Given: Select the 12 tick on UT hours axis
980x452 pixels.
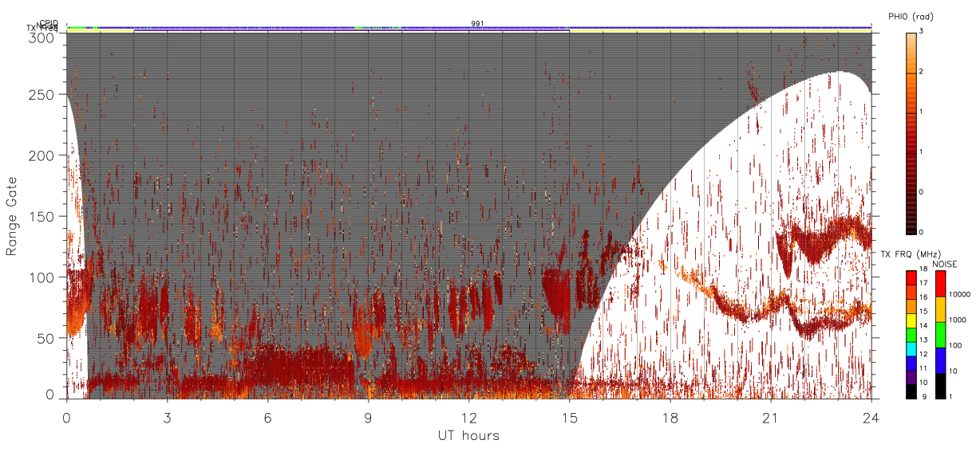Looking at the screenshot, I should [x=469, y=417].
